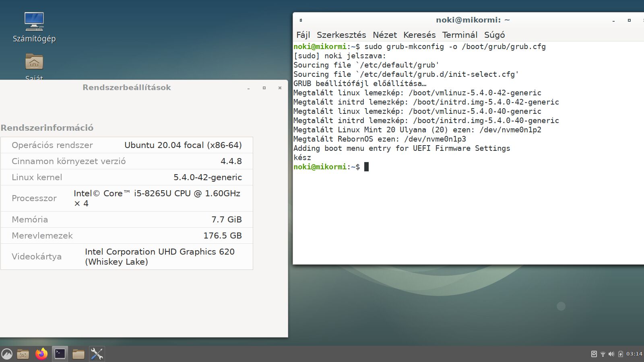Screen dimensions: 644x362
Task: Open the file manager folder icon in panel
Action: 78,354
